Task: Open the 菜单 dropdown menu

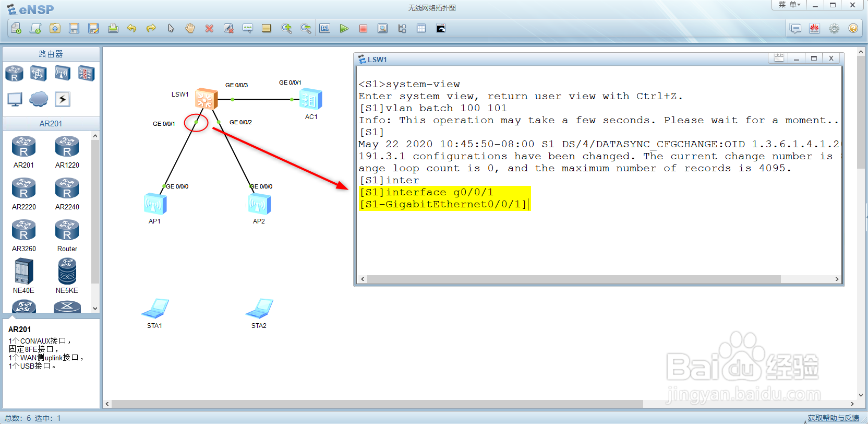Action: click(x=789, y=5)
